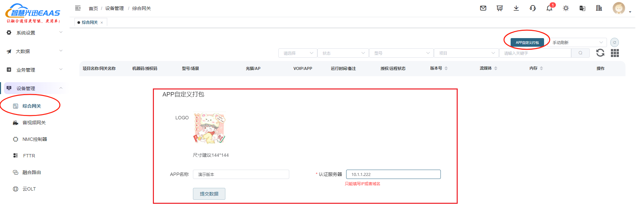Click the 提交数据 submit button
The width and height of the screenshot is (644, 222).
209,194
